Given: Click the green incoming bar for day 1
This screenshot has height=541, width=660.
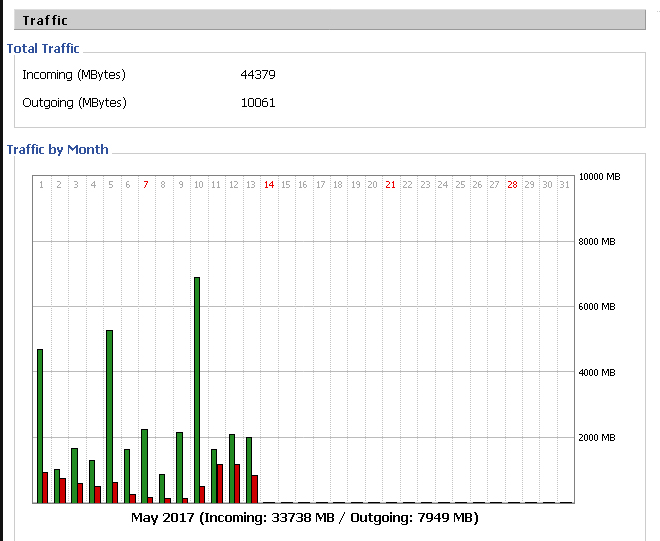Looking at the screenshot, I should click(40, 426).
